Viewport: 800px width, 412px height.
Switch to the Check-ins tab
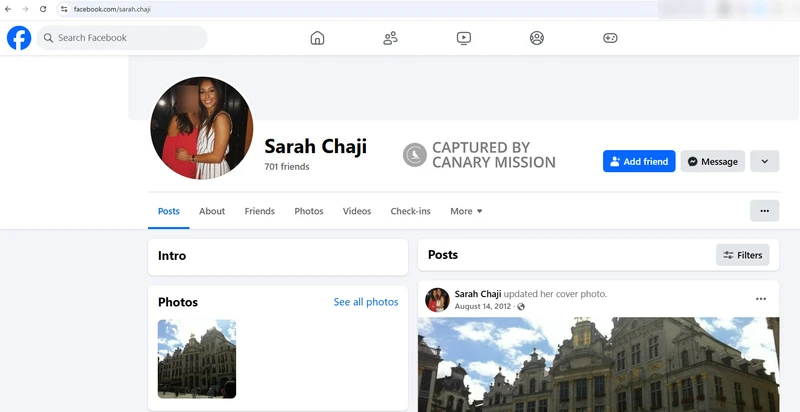point(411,211)
